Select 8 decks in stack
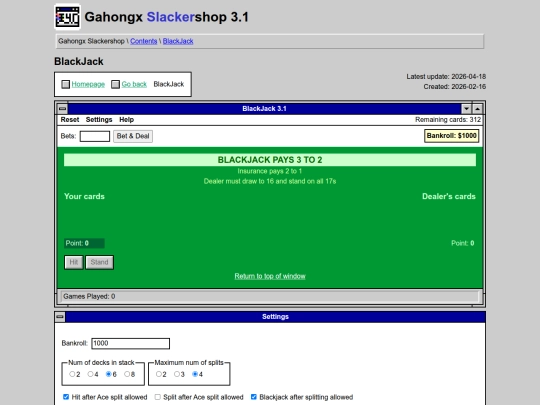 [x=127, y=374]
